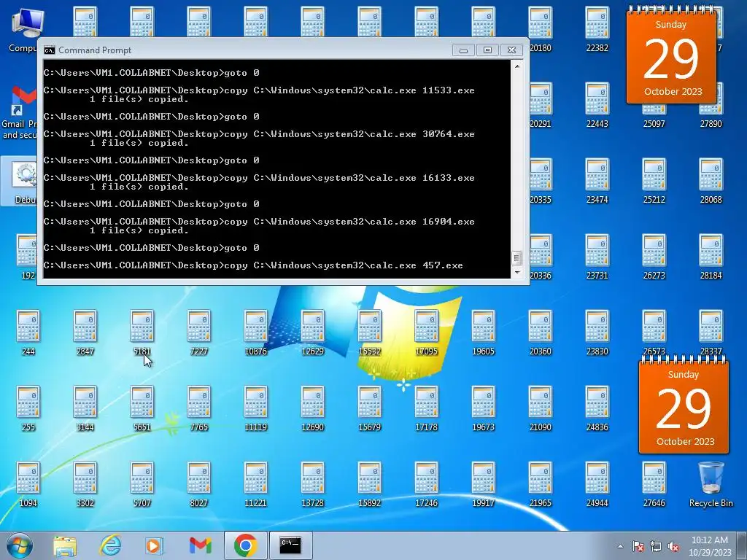Screen dimensions: 747x560
Task: Open the muted volume tray icon
Action: tap(673, 546)
